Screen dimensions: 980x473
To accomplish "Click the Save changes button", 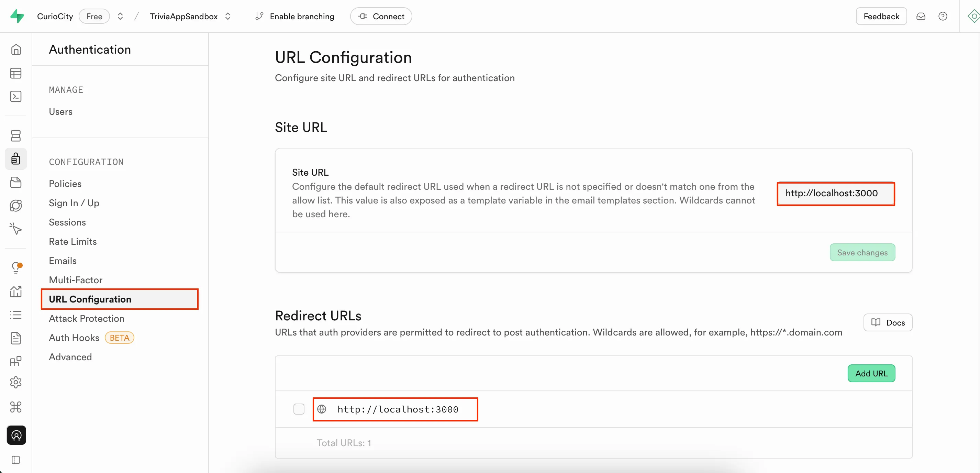I will pyautogui.click(x=862, y=252).
